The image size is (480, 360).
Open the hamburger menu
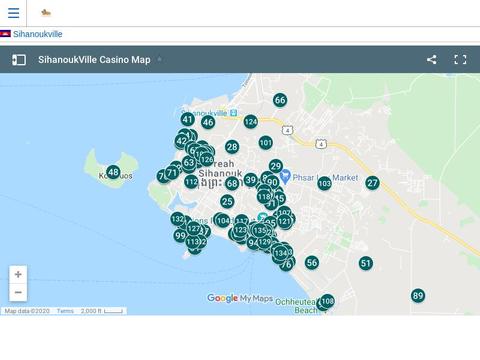pos(13,13)
